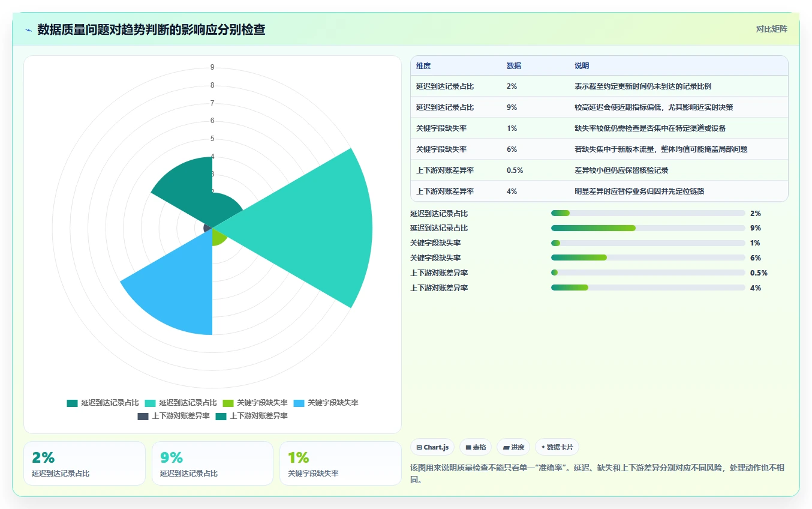Click the radial axis tick label 9
Viewport: 812px width, 509px height.
point(212,67)
